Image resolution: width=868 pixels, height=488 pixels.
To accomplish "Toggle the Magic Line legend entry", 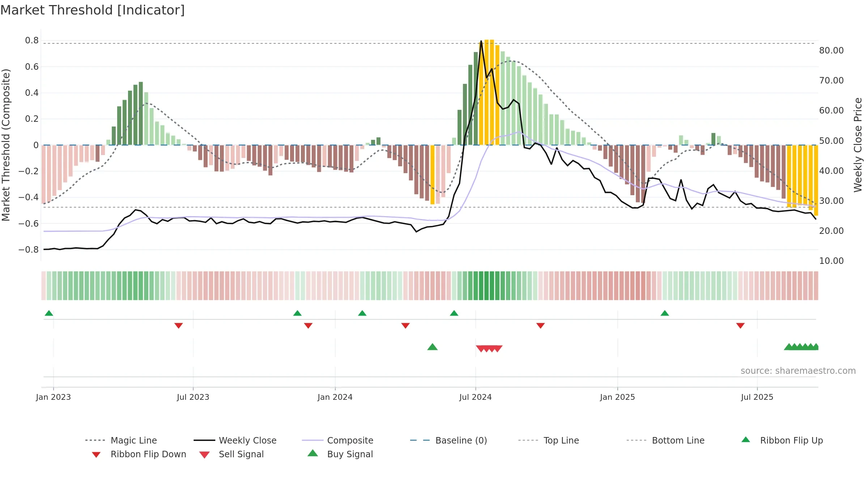I will coord(121,440).
